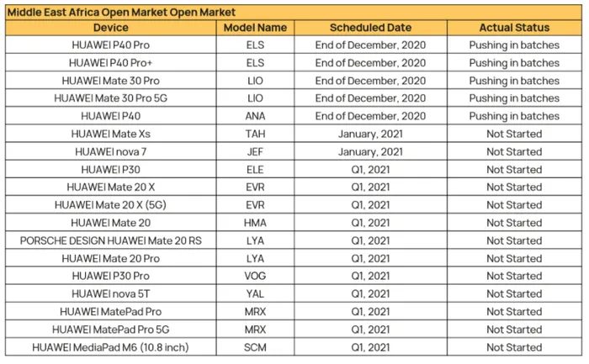Image resolution: width=589 pixels, height=364 pixels.
Task: Select the HUAWEI nova 5T device cell
Action: coord(111,294)
